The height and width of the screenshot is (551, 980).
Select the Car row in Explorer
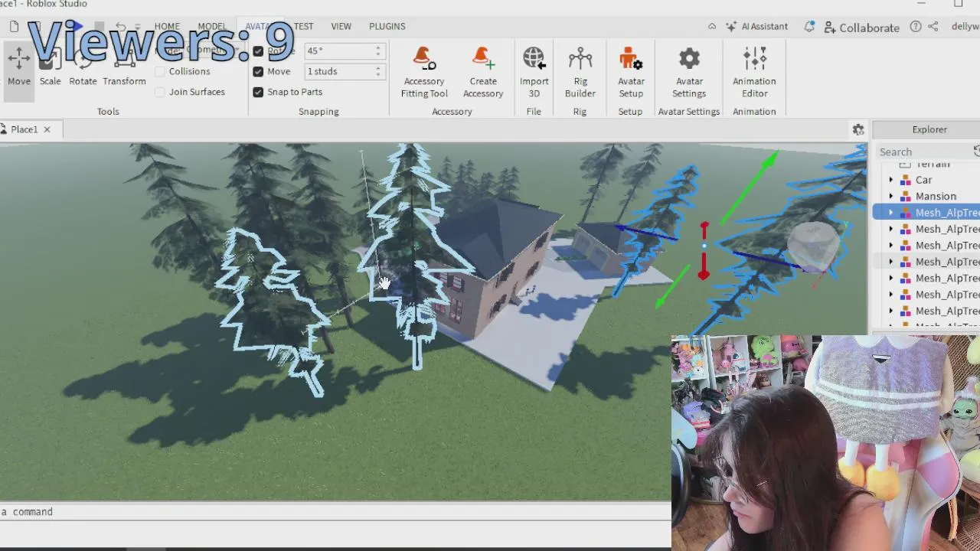coord(926,180)
